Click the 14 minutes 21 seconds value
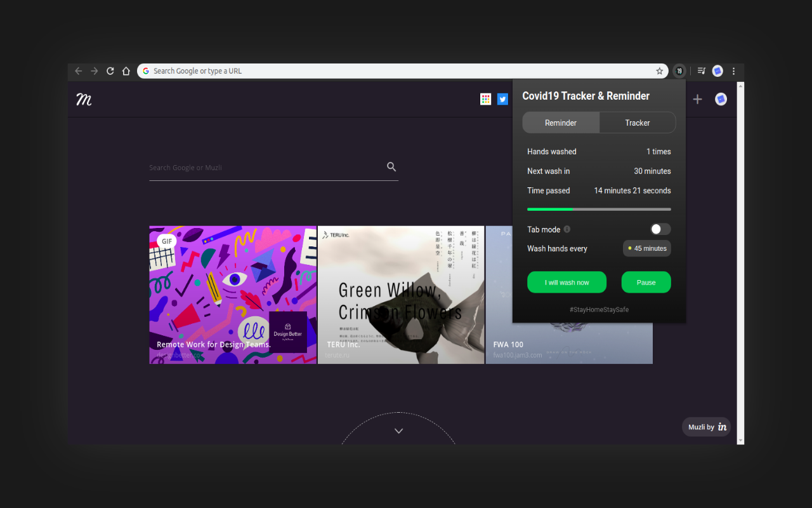Viewport: 812px width, 508px height. point(632,190)
